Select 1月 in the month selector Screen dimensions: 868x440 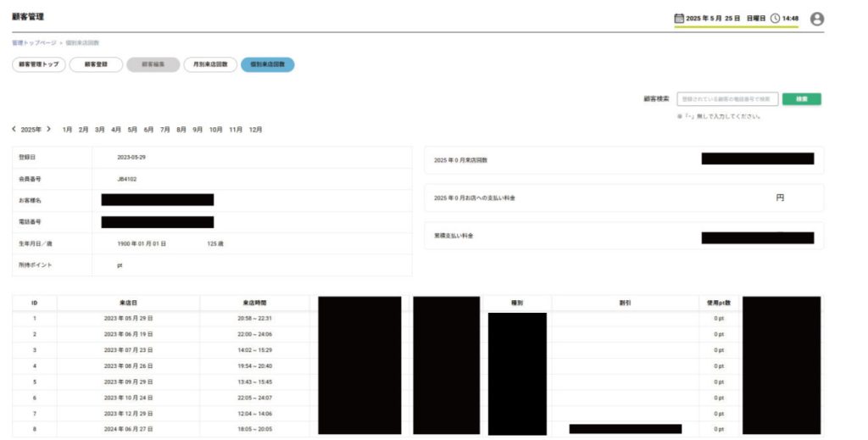[67, 130]
